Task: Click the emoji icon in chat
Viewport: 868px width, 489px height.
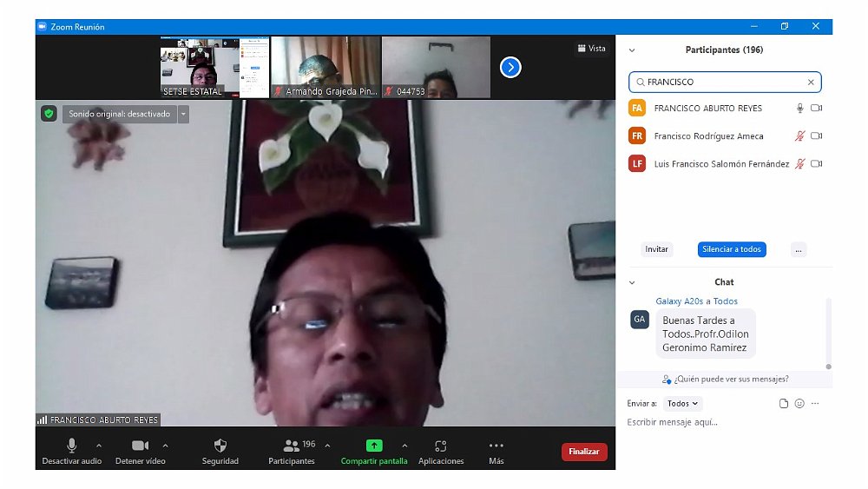Action: [799, 404]
